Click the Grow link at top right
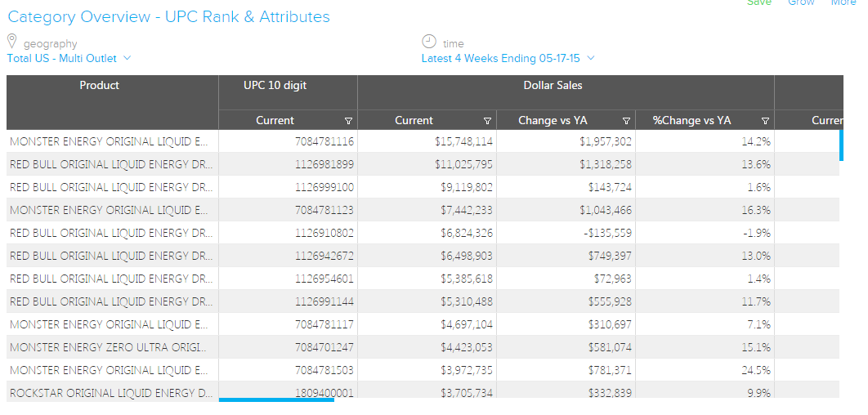The height and width of the screenshot is (415, 868). coord(801,3)
